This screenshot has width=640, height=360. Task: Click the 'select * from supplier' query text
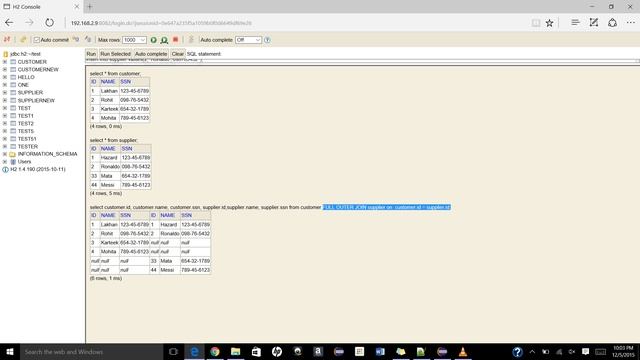(113, 140)
